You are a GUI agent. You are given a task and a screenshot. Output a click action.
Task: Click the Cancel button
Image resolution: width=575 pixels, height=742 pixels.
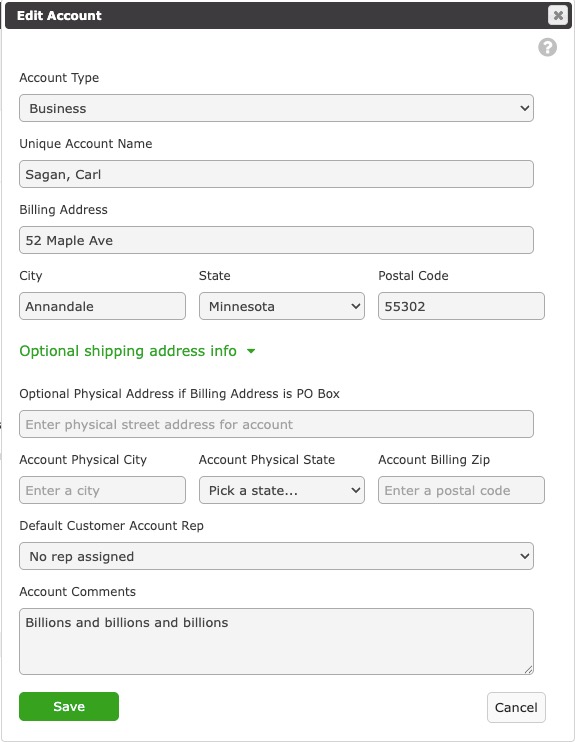coord(516,707)
